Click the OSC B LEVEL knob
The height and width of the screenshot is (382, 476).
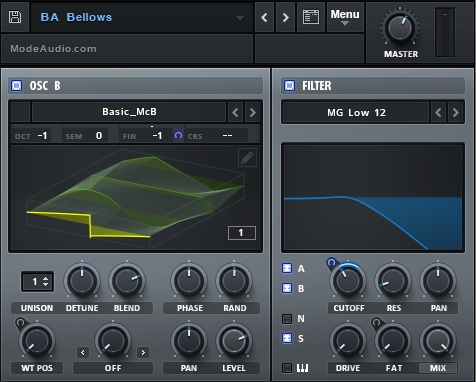234,340
